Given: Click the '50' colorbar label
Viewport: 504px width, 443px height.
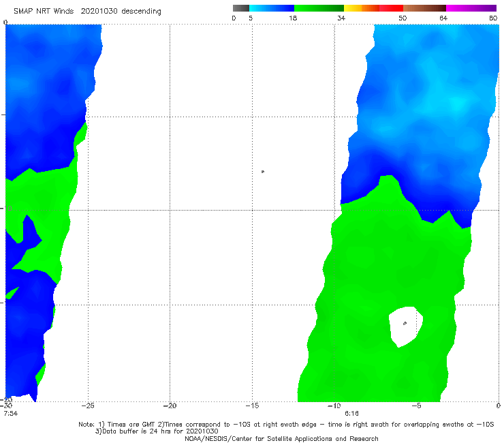Looking at the screenshot, I should click(x=403, y=18).
